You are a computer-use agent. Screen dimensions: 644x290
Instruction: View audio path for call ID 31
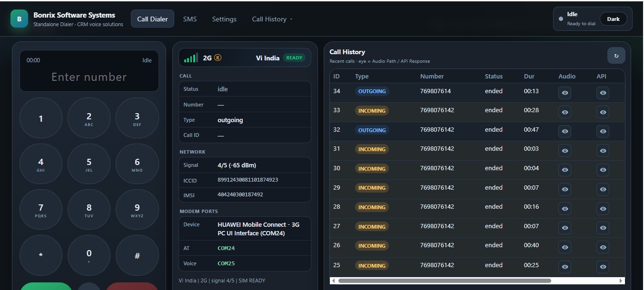tap(565, 151)
